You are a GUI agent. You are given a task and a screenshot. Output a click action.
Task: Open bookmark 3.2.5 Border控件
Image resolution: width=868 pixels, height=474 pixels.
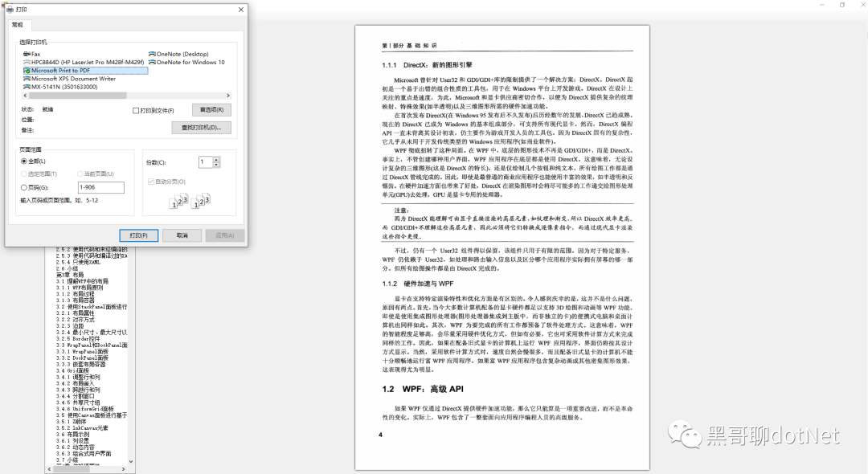click(78, 338)
